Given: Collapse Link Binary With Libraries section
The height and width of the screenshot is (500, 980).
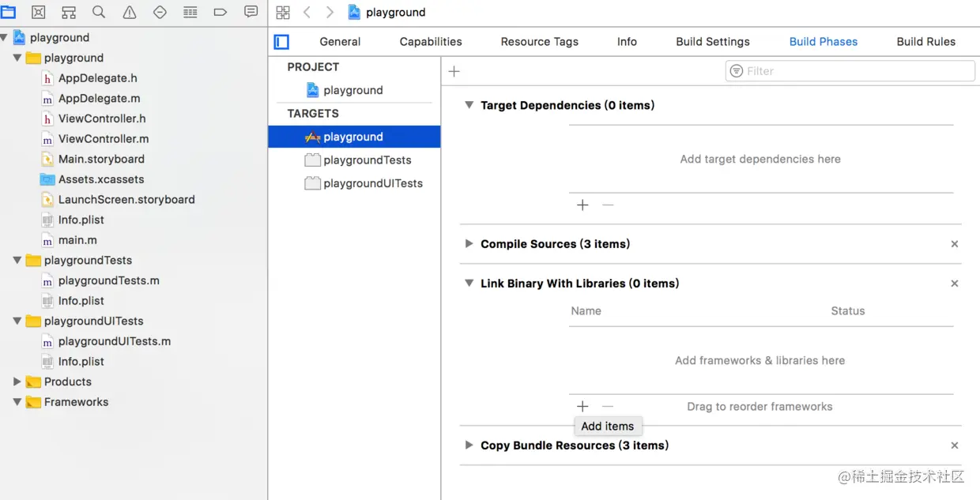Looking at the screenshot, I should point(469,283).
